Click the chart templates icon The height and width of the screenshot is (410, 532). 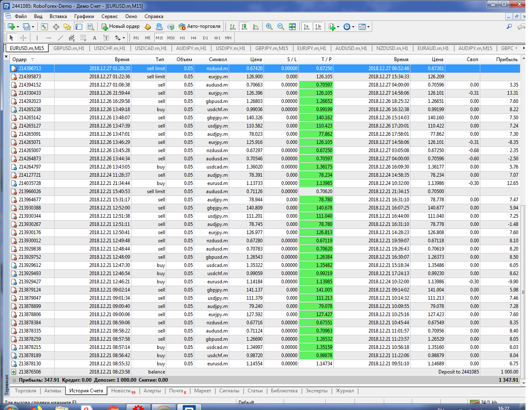(x=362, y=27)
